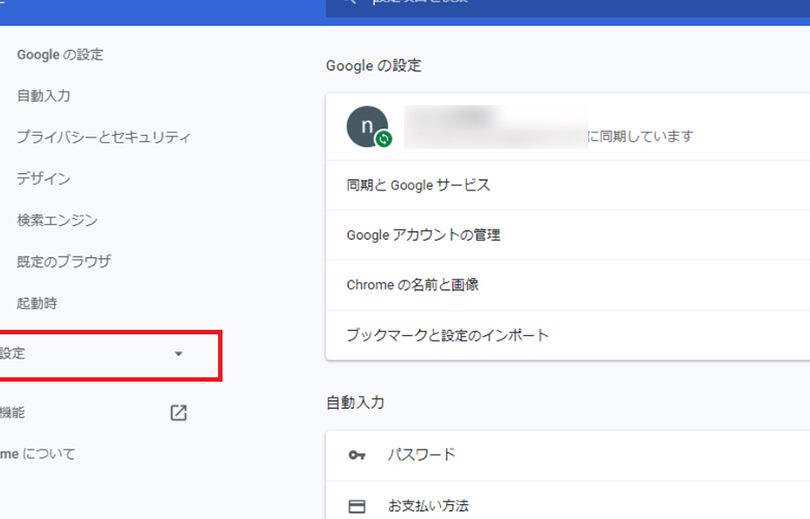
Task: Select 自動入力 in the sidebar
Action: coord(43,96)
